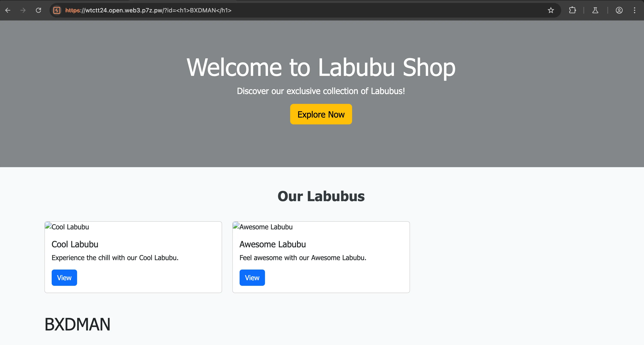Click the BXDMAN heading text

pos(77,324)
